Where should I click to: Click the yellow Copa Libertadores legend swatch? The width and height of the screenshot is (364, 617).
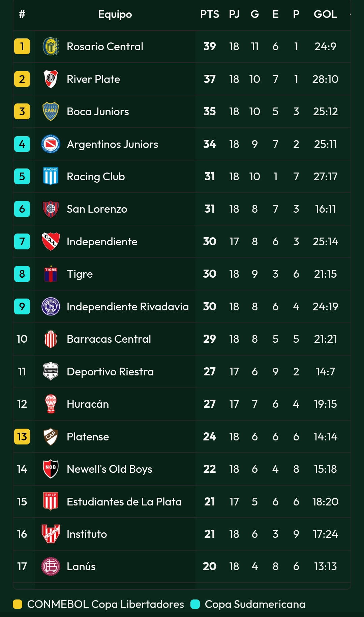coord(18,604)
